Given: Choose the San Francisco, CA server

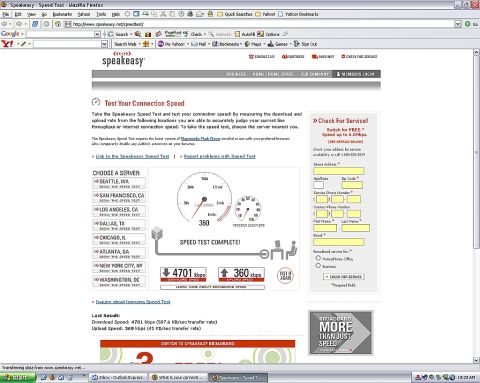Looking at the screenshot, I should tap(119, 197).
